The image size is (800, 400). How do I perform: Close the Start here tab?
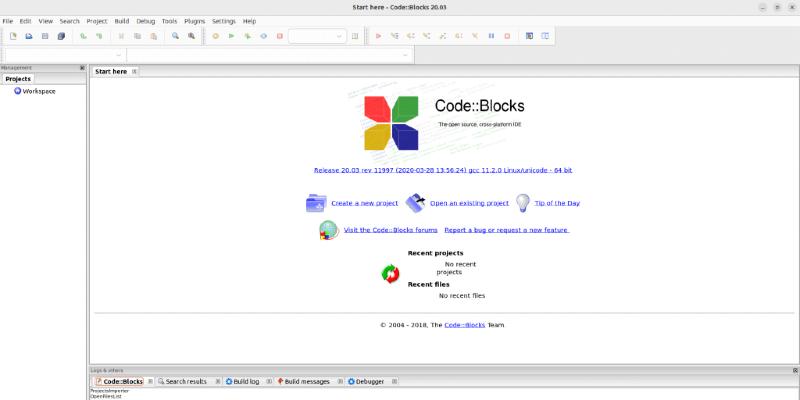point(135,72)
